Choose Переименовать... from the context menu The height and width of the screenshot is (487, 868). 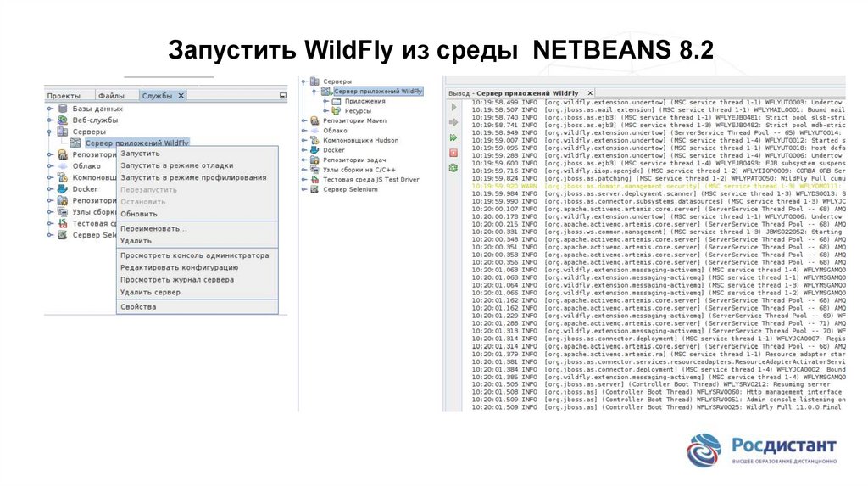point(197,228)
